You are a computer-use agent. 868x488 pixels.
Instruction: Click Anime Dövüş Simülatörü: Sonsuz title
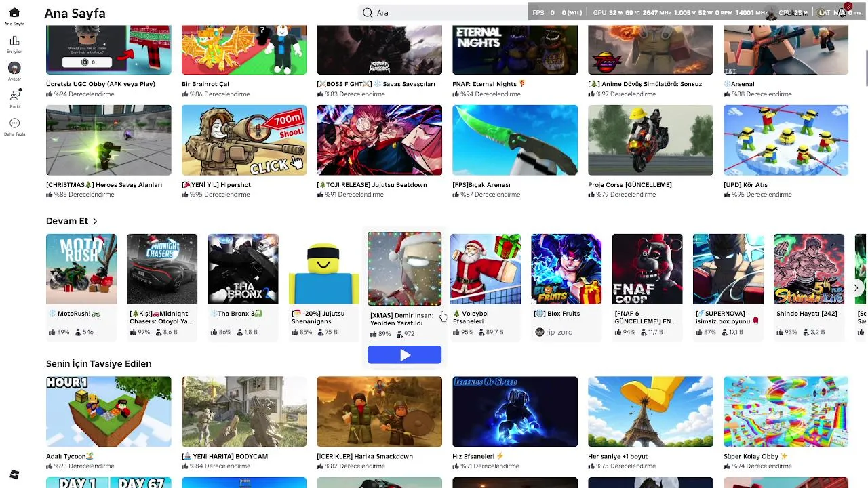point(645,84)
